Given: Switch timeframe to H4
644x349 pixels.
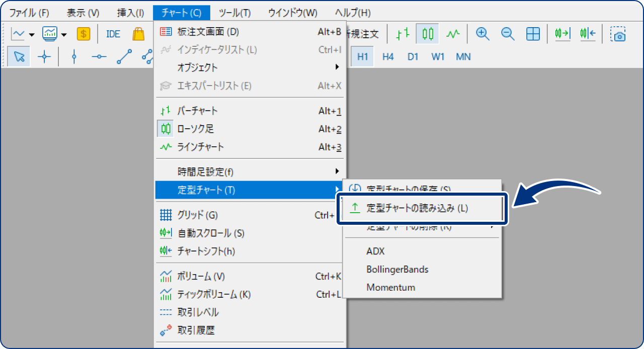Looking at the screenshot, I should point(387,56).
